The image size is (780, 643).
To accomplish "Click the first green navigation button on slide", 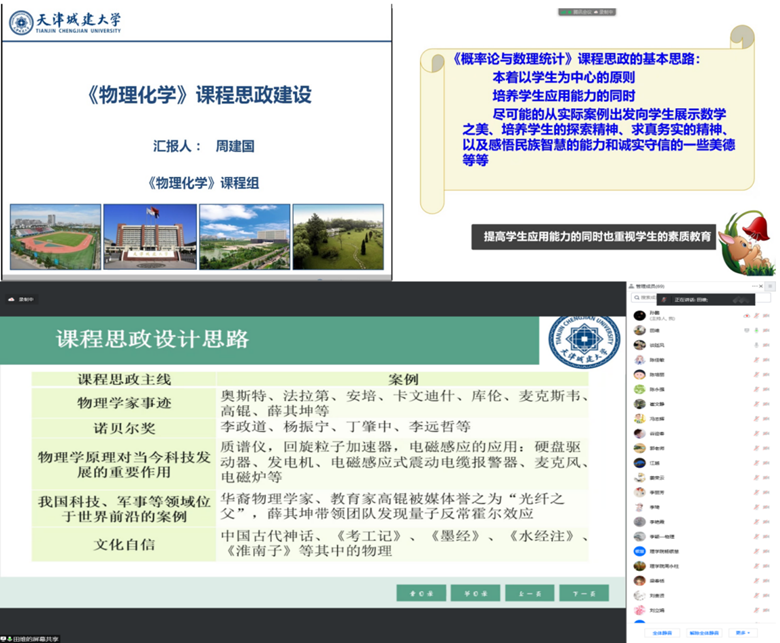I will pos(420,591).
